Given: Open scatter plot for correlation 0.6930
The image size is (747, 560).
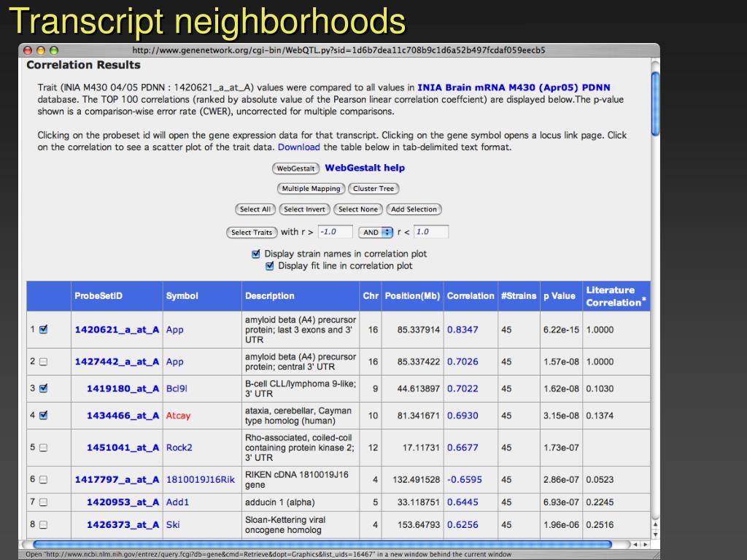Looking at the screenshot, I should pyautogui.click(x=462, y=416).
